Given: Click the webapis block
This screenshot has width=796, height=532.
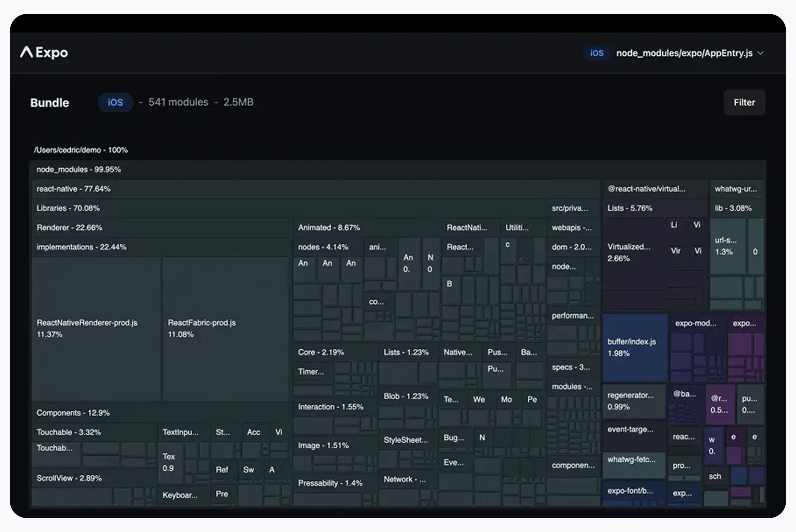Looking at the screenshot, I should pos(573,227).
